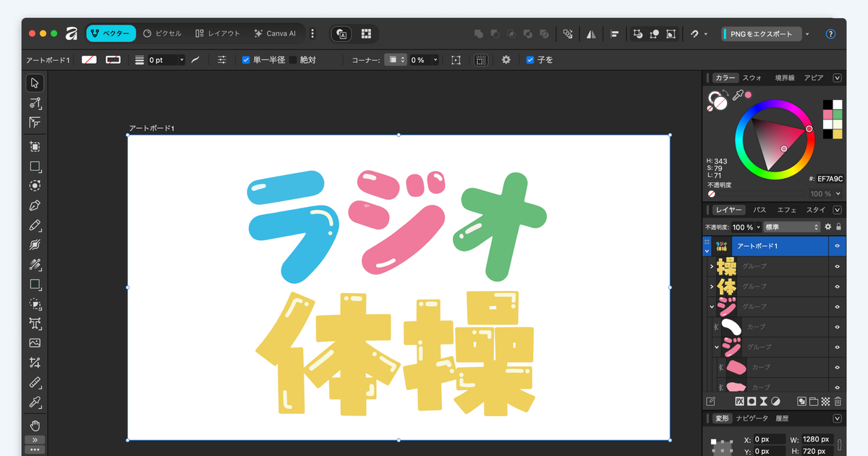Select the Place Image tool
Image resolution: width=868 pixels, height=456 pixels.
pos(35,343)
